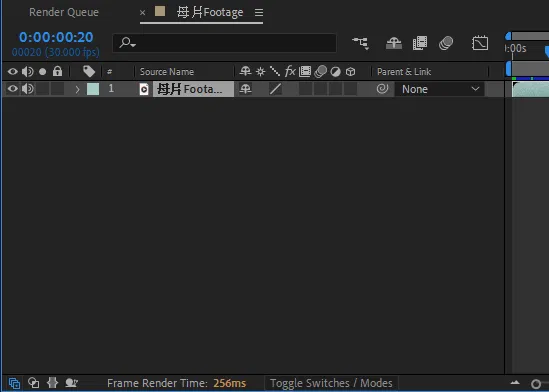The height and width of the screenshot is (392, 549).
Task: Click the Parent & Link column header
Action: coord(404,72)
